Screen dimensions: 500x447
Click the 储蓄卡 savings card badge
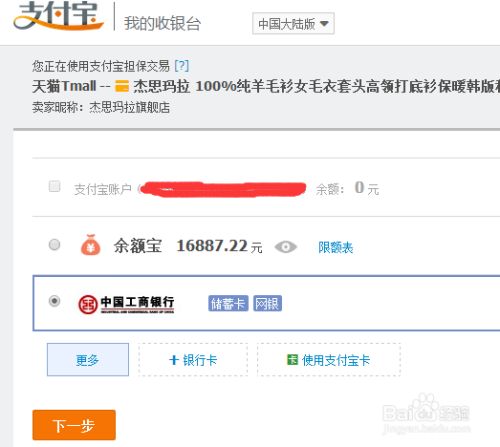tap(228, 304)
